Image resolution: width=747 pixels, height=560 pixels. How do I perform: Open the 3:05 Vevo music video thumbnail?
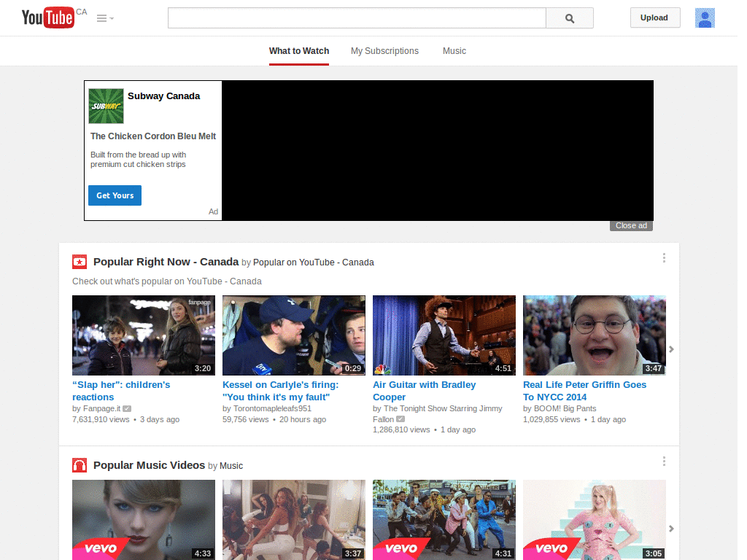pyautogui.click(x=594, y=519)
